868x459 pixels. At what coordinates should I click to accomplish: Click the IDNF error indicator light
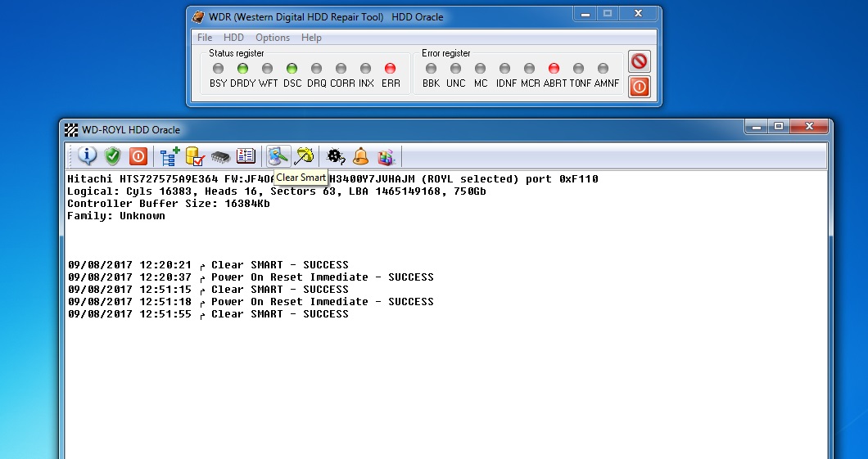tap(505, 69)
